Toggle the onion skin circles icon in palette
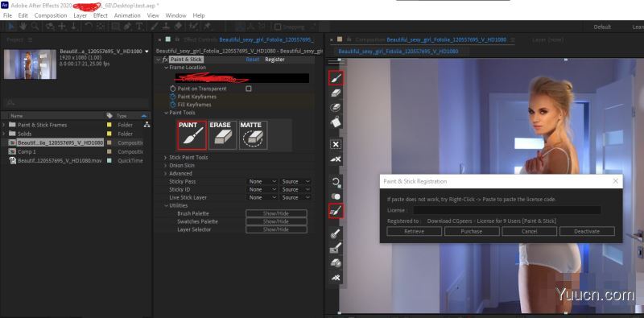 [336, 196]
